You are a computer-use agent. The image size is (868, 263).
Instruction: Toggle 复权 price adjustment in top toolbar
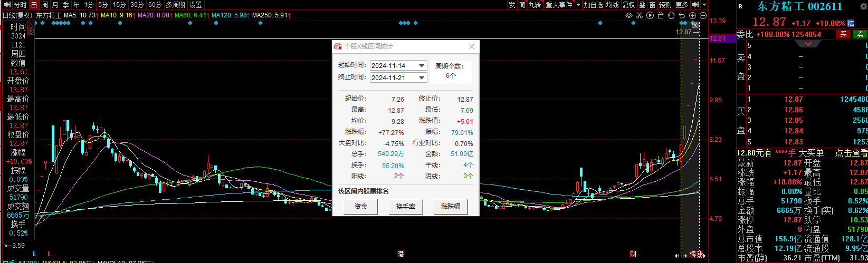click(x=628, y=5)
